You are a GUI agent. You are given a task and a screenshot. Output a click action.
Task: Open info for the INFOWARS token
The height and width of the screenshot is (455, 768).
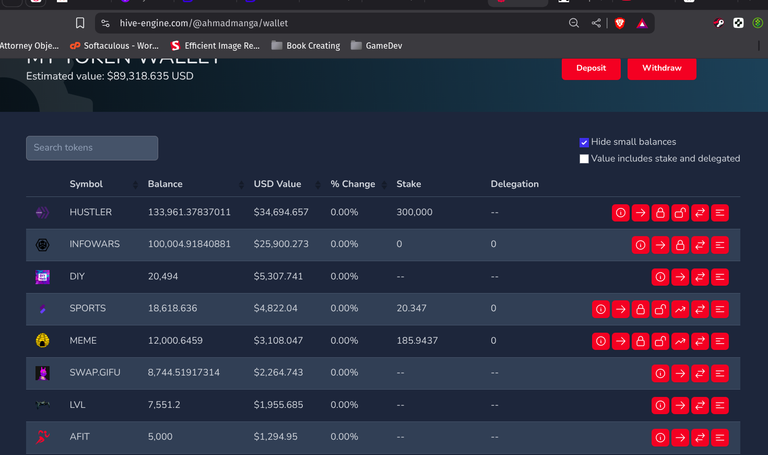pyautogui.click(x=640, y=245)
